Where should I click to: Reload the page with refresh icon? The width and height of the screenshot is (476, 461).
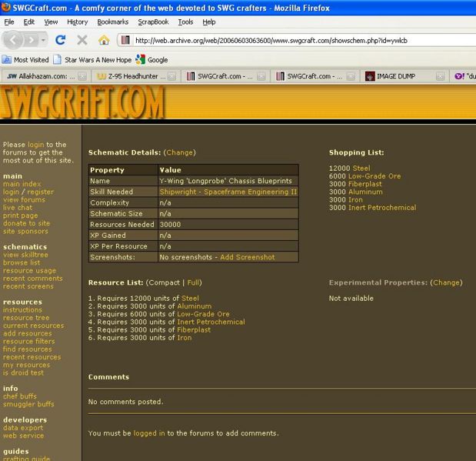(61, 39)
